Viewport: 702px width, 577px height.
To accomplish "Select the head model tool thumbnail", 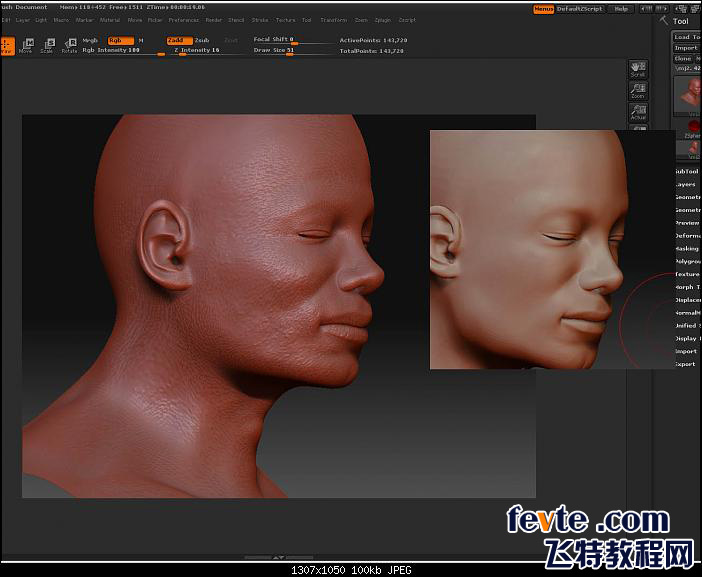I will pos(687,94).
